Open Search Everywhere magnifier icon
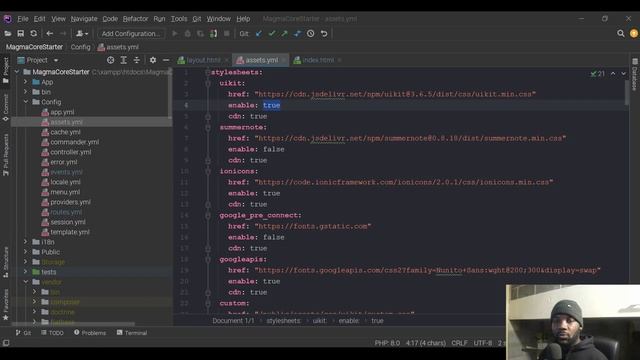640x360 pixels. (x=621, y=33)
